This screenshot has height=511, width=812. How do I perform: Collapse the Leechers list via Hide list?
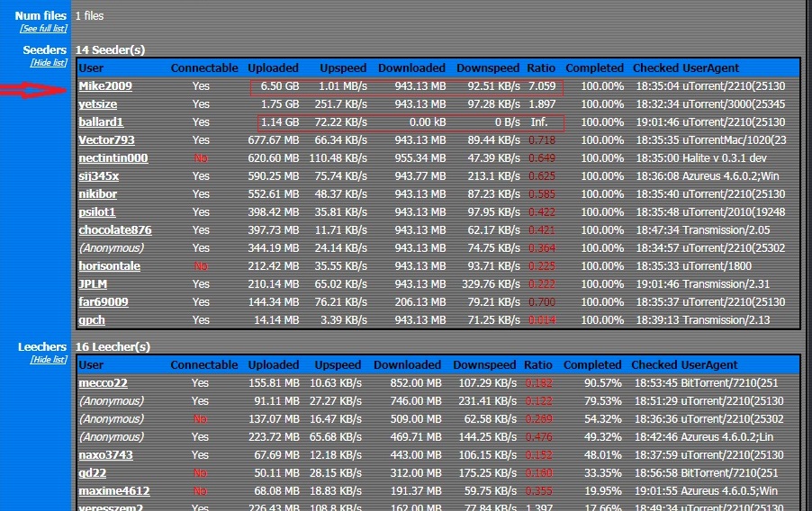click(49, 360)
